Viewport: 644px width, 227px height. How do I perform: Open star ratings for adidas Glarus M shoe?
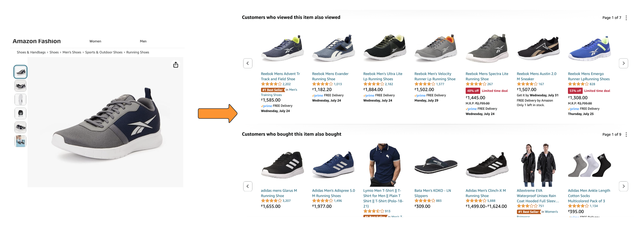(271, 201)
